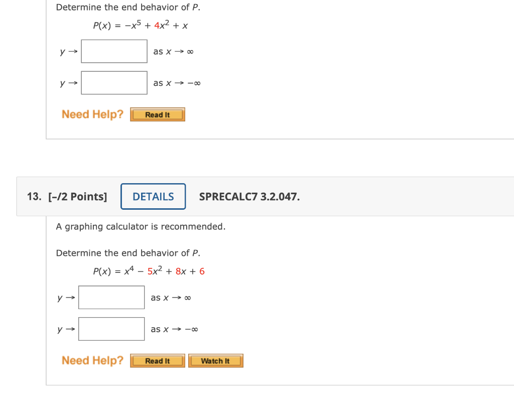514x420 pixels.
Task: Click the polynomial P(x) = -x^5 + 4x^2 + x
Action: [x=140, y=25]
